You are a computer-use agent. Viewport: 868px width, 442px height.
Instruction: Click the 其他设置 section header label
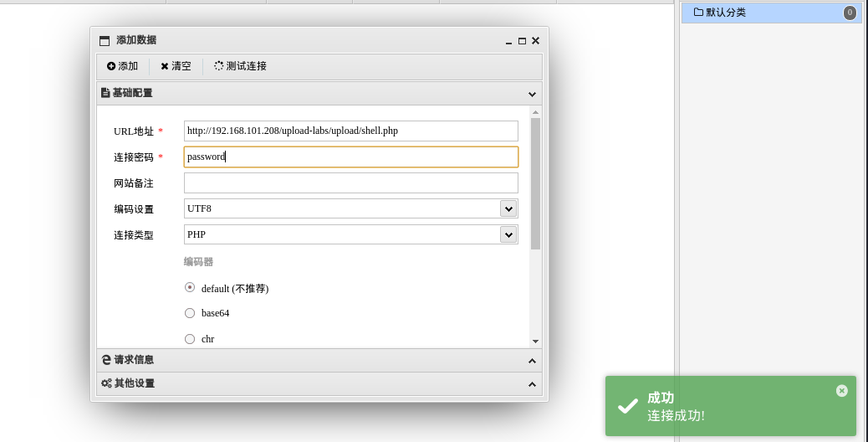pos(134,383)
